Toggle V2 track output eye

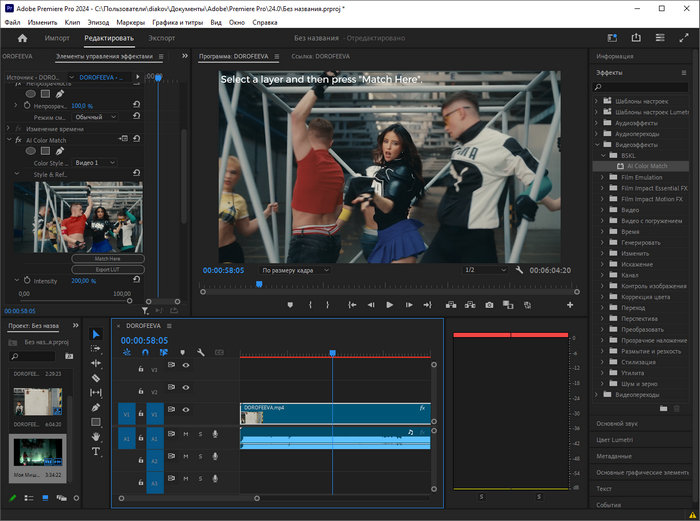186,388
